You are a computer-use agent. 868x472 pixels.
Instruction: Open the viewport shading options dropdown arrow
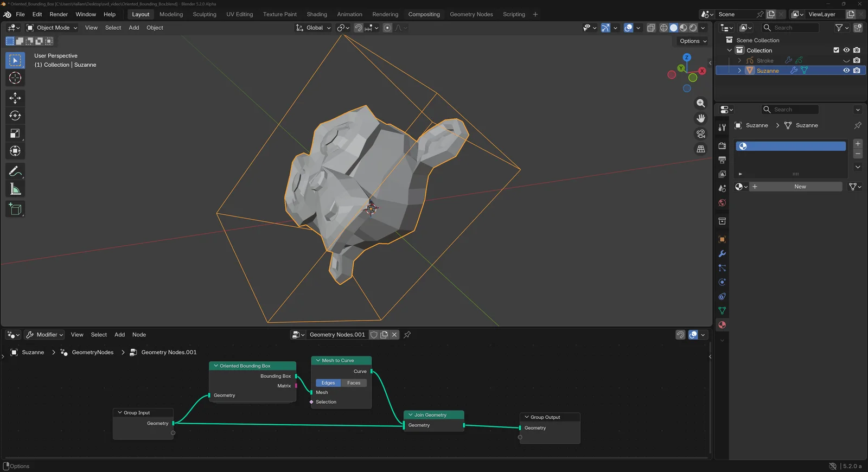pos(703,28)
